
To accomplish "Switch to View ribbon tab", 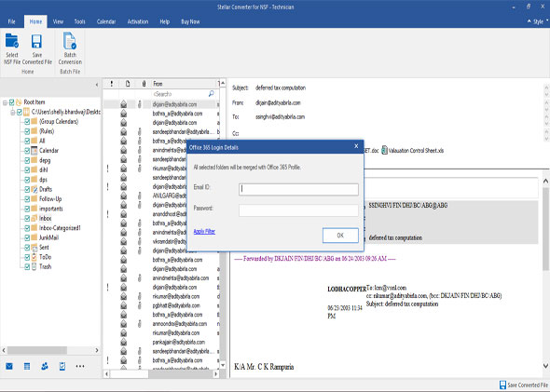I will (x=58, y=21).
